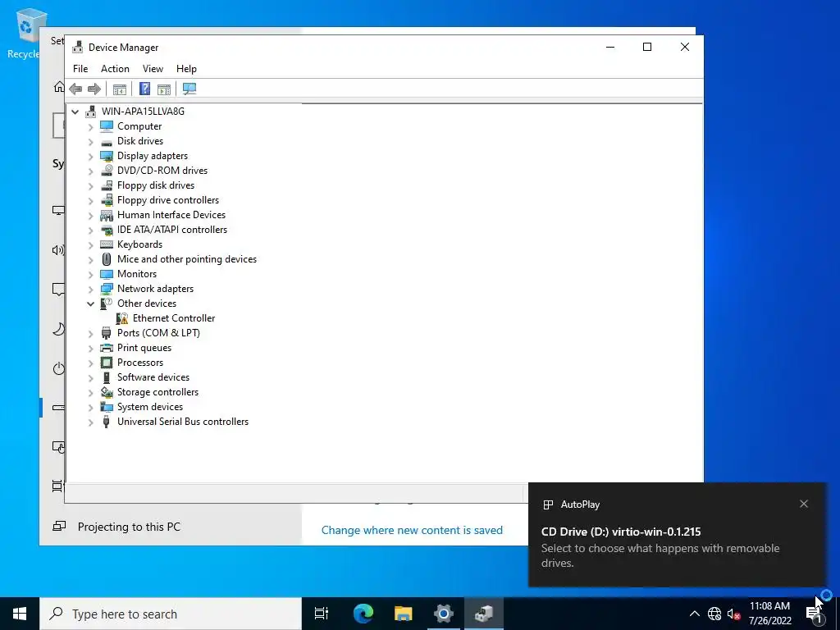Select the Keyboards category icon
The width and height of the screenshot is (840, 630).
point(107,244)
